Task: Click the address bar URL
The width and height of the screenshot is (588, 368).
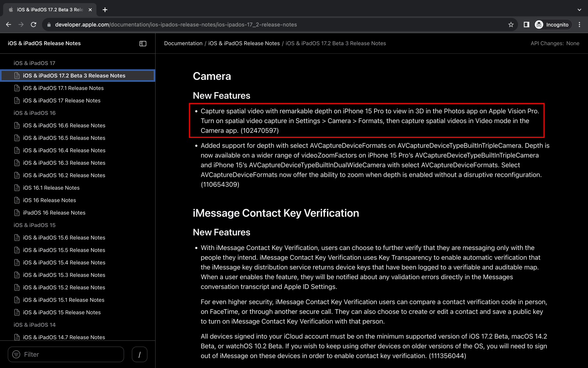Action: coord(176,25)
